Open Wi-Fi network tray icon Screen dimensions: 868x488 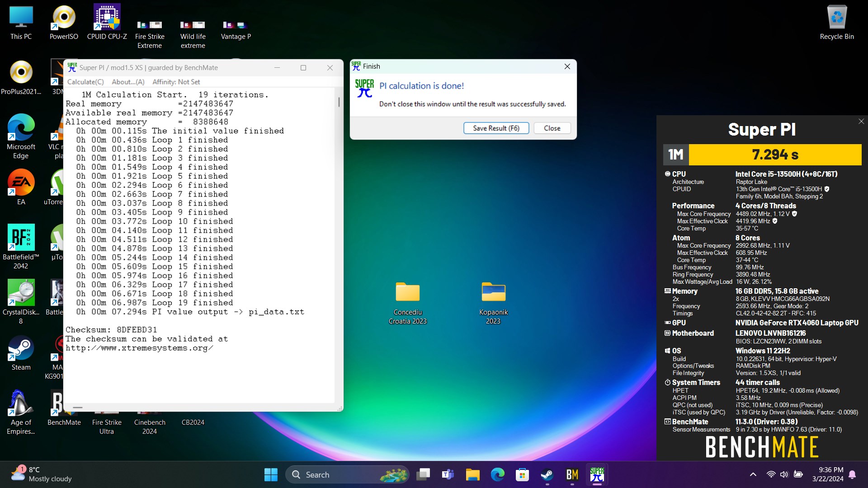(771, 474)
